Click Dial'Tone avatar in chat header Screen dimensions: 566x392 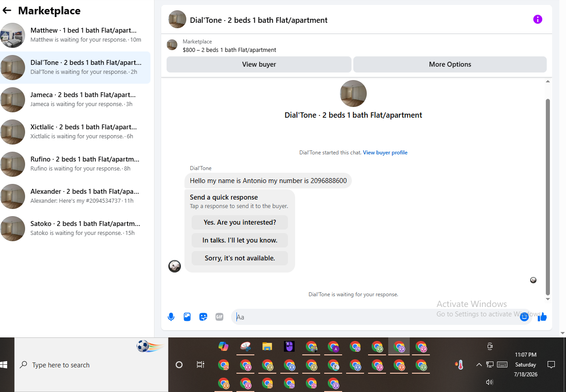point(177,19)
